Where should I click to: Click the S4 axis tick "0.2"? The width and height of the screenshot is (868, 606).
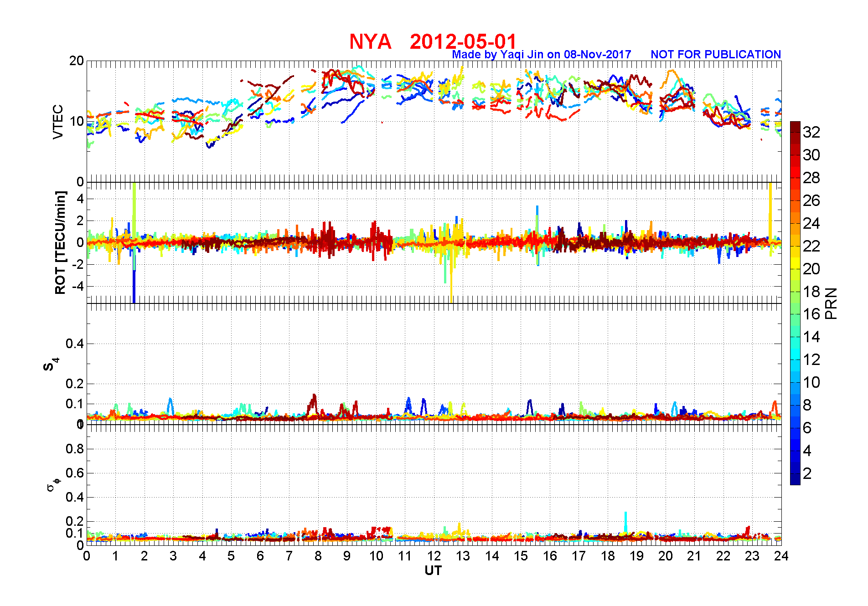pyautogui.click(x=75, y=384)
